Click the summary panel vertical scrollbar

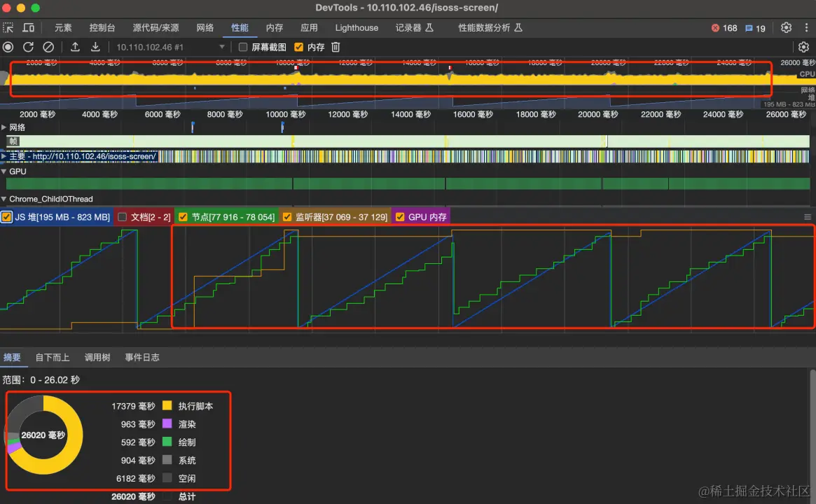pos(812,436)
